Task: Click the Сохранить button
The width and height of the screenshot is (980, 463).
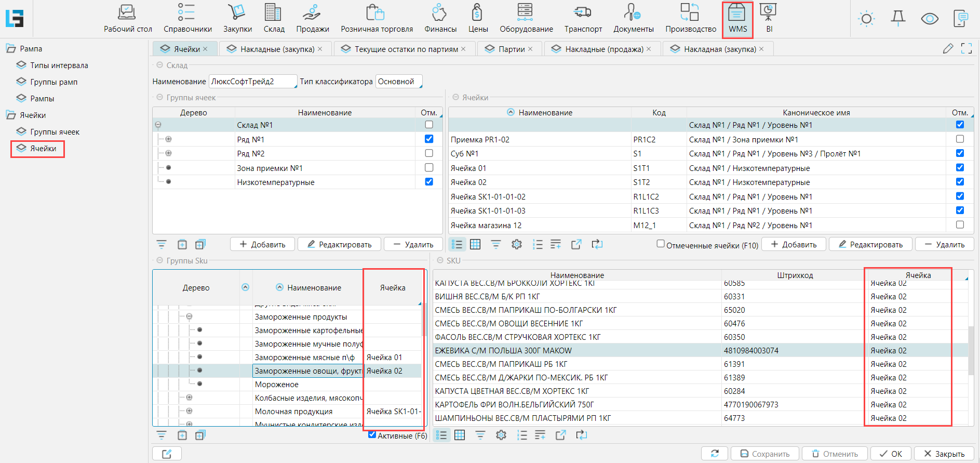Action: coord(764,454)
